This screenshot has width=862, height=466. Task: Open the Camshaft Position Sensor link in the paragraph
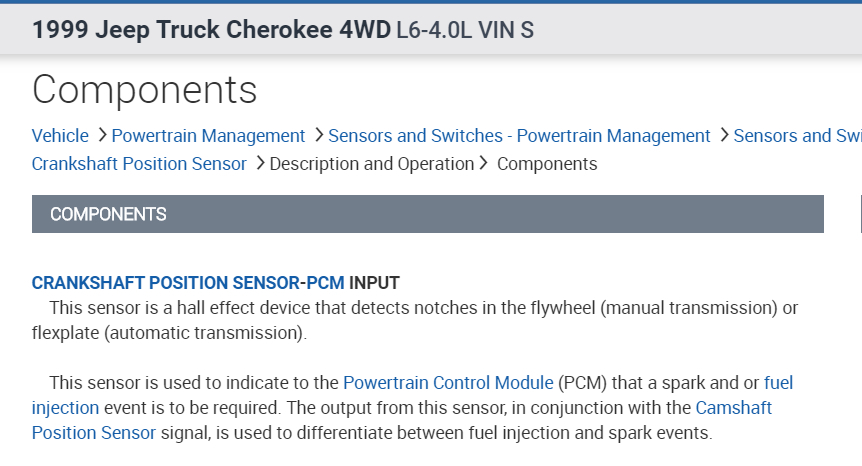point(94,432)
